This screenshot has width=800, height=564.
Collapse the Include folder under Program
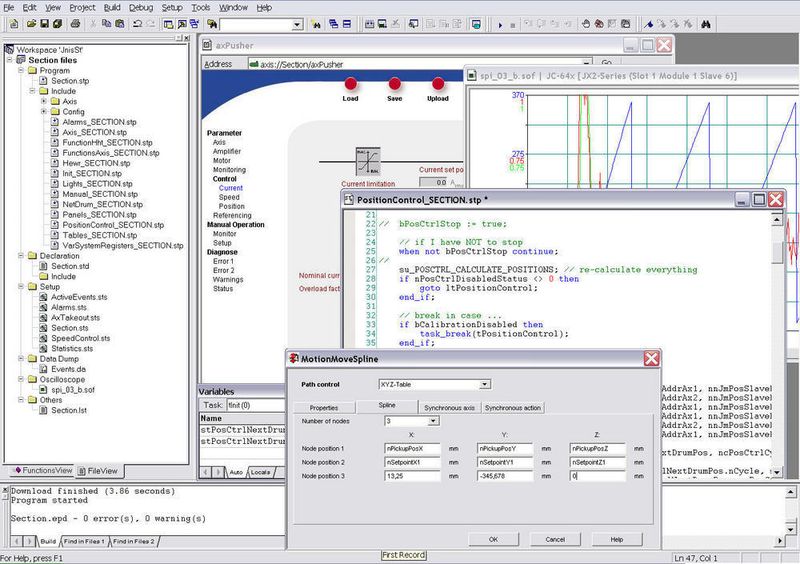click(32, 91)
